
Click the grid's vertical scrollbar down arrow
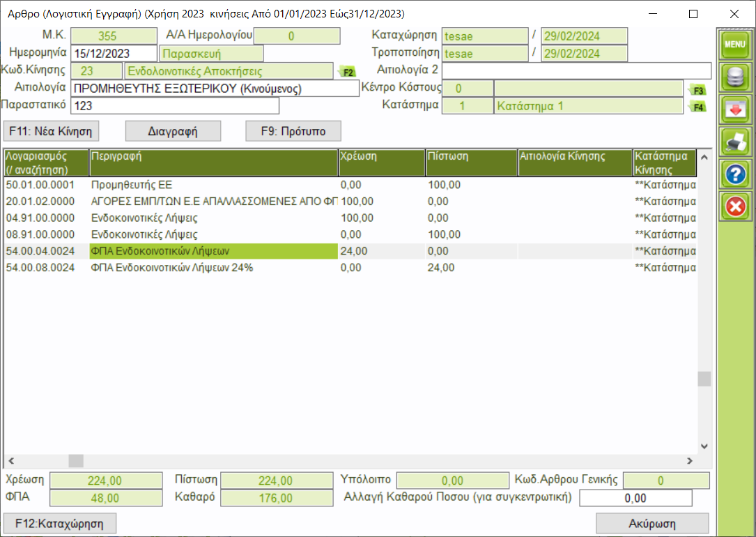(x=704, y=446)
